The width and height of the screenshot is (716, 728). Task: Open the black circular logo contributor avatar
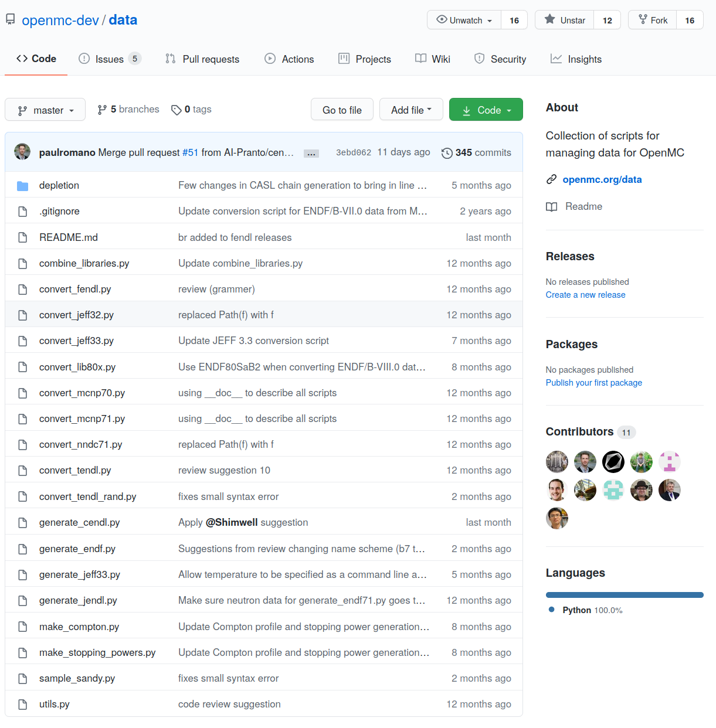[613, 462]
